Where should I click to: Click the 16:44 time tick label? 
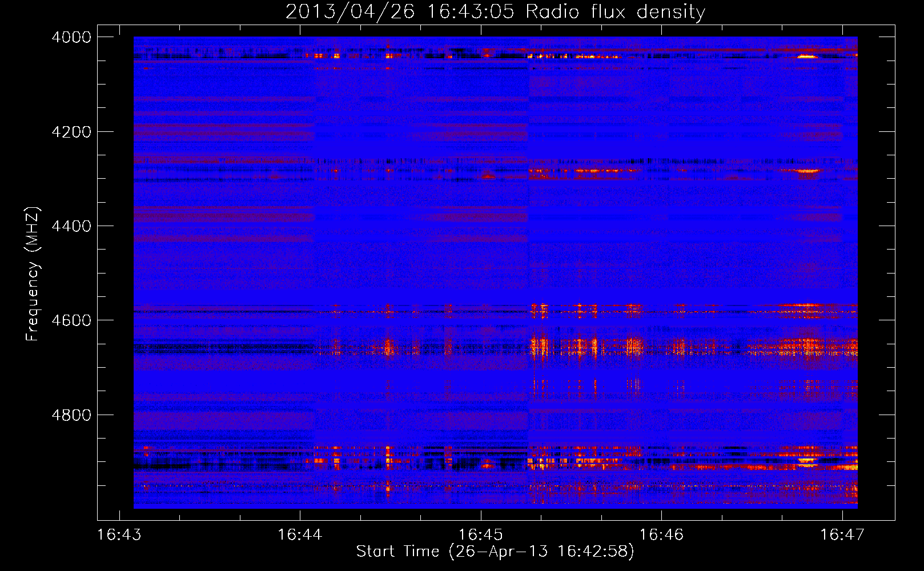point(300,534)
